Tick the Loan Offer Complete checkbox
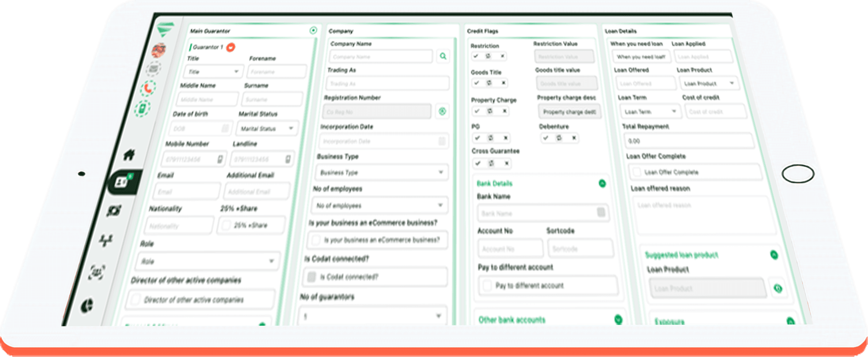 [x=636, y=172]
